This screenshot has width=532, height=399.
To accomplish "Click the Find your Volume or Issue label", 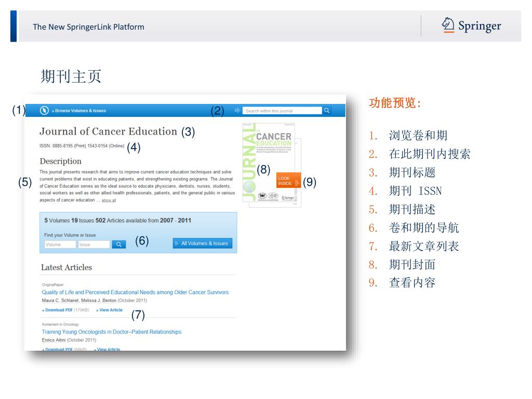I will tap(70, 235).
